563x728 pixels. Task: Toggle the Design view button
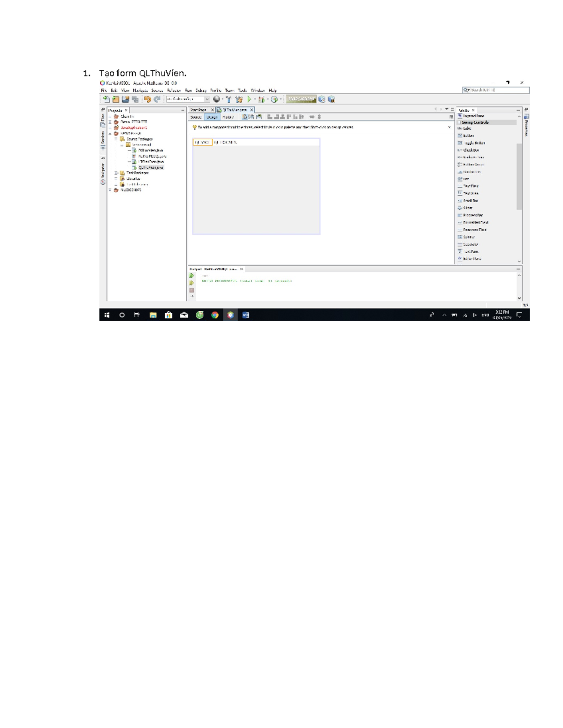[x=212, y=117]
